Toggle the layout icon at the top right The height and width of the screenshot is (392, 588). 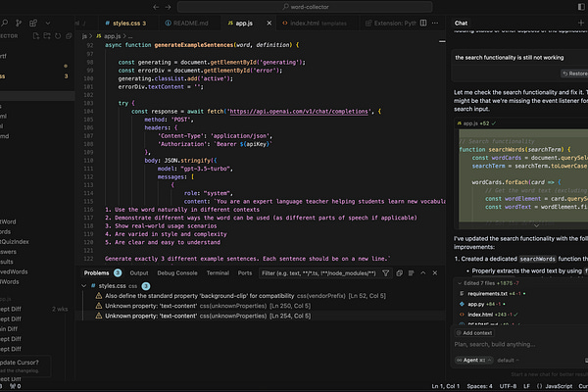pyautogui.click(x=581, y=7)
